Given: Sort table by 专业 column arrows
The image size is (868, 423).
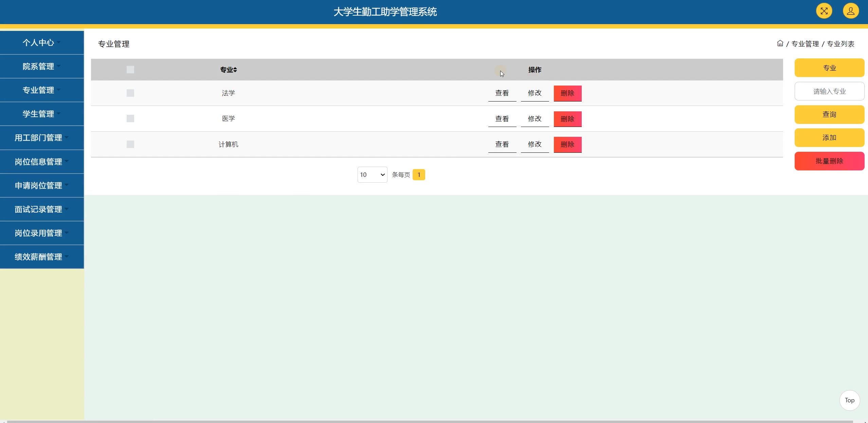Looking at the screenshot, I should click(x=235, y=70).
